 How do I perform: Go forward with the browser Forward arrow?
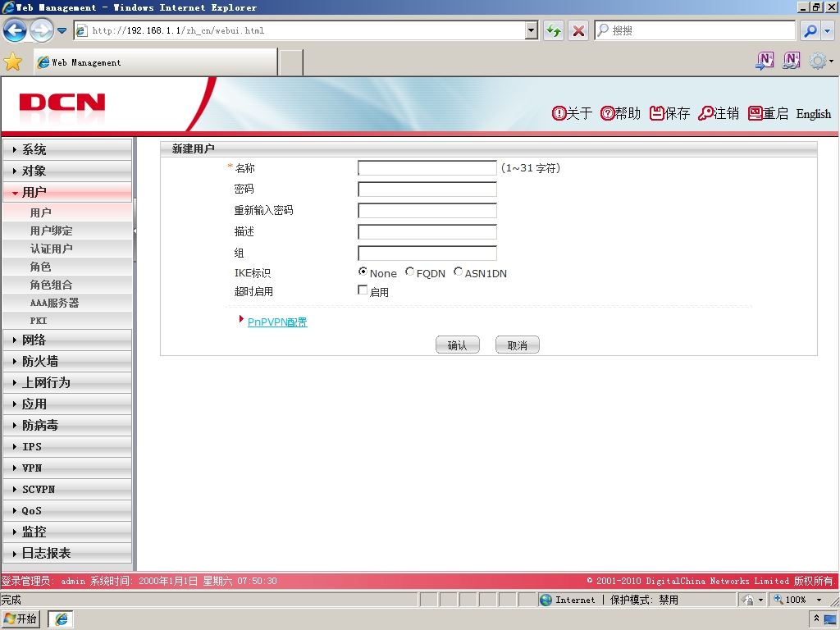click(x=42, y=30)
